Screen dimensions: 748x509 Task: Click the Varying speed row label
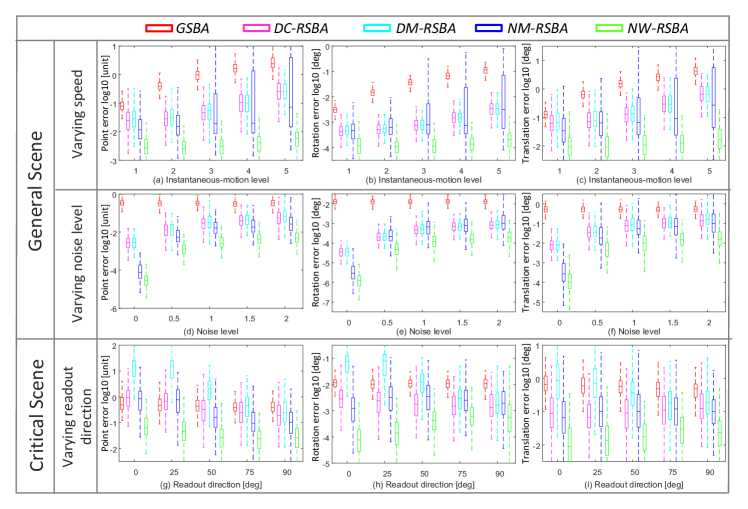[77, 114]
